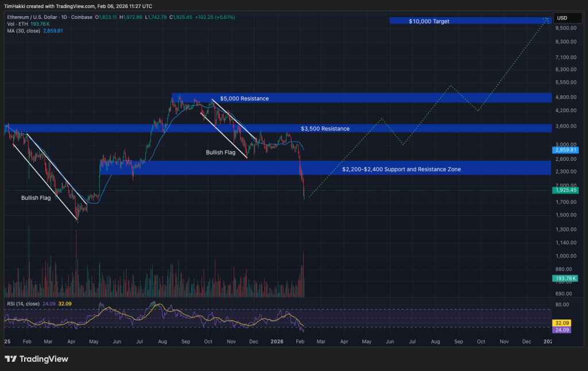The height and width of the screenshot is (371, 588).
Task: Click the green 1,925.45 current price tag
Action: (564, 190)
